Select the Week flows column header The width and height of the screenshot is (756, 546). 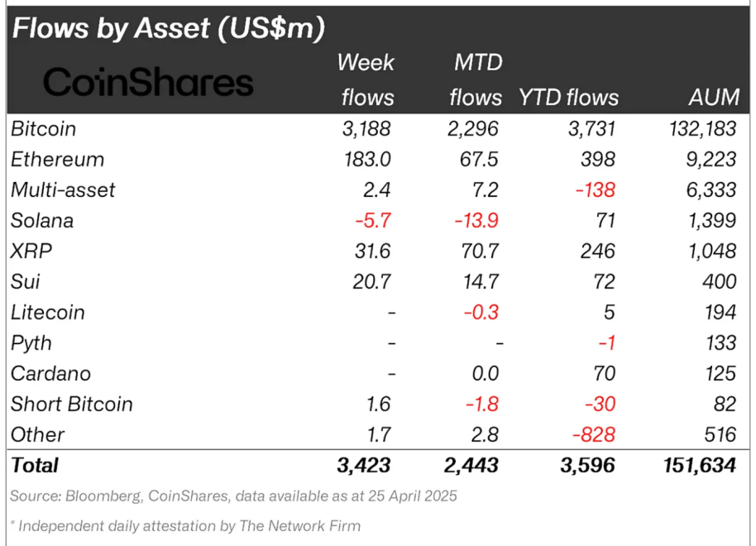pyautogui.click(x=366, y=79)
